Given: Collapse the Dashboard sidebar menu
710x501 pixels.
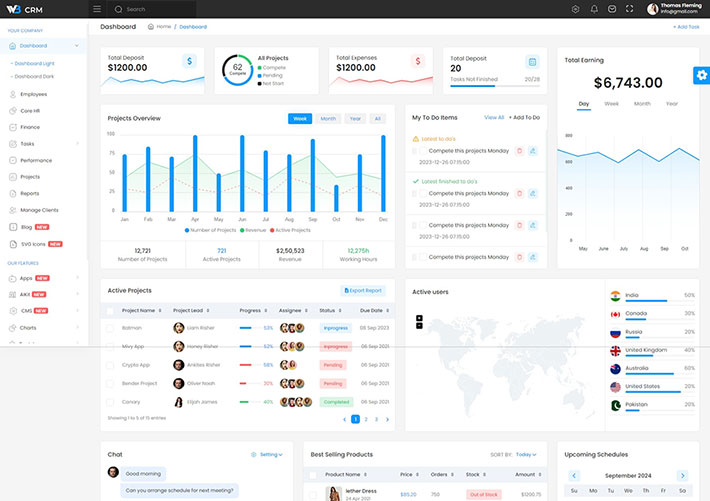Looking at the screenshot, I should (x=76, y=46).
